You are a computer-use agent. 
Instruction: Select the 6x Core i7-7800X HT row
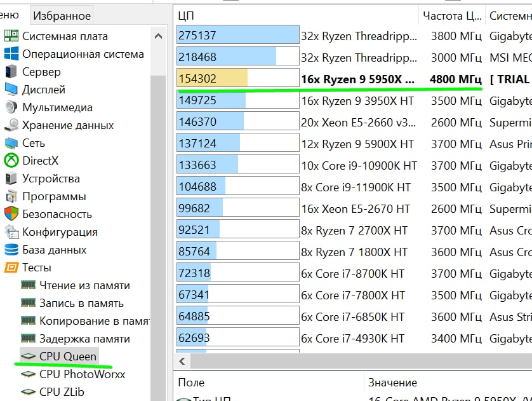click(x=353, y=296)
